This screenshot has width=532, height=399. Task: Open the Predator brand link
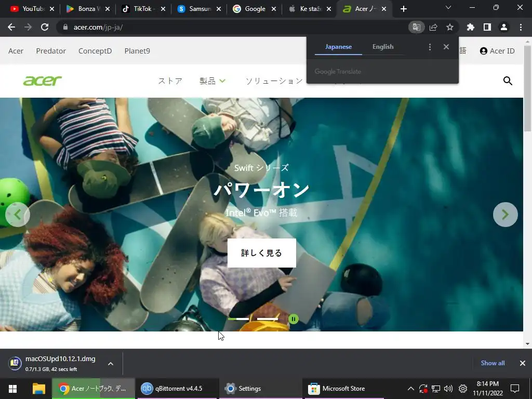point(51,51)
